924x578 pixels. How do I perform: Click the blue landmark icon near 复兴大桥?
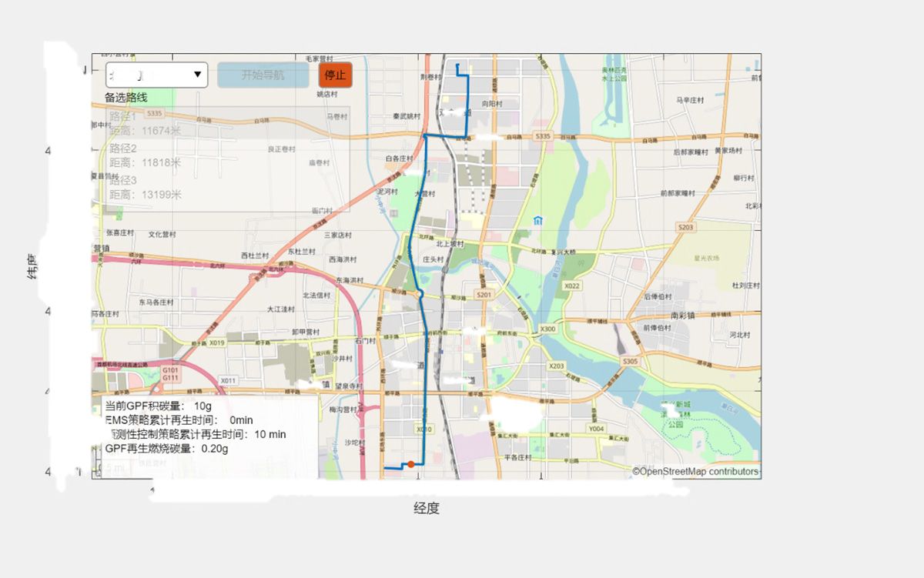pos(539,220)
